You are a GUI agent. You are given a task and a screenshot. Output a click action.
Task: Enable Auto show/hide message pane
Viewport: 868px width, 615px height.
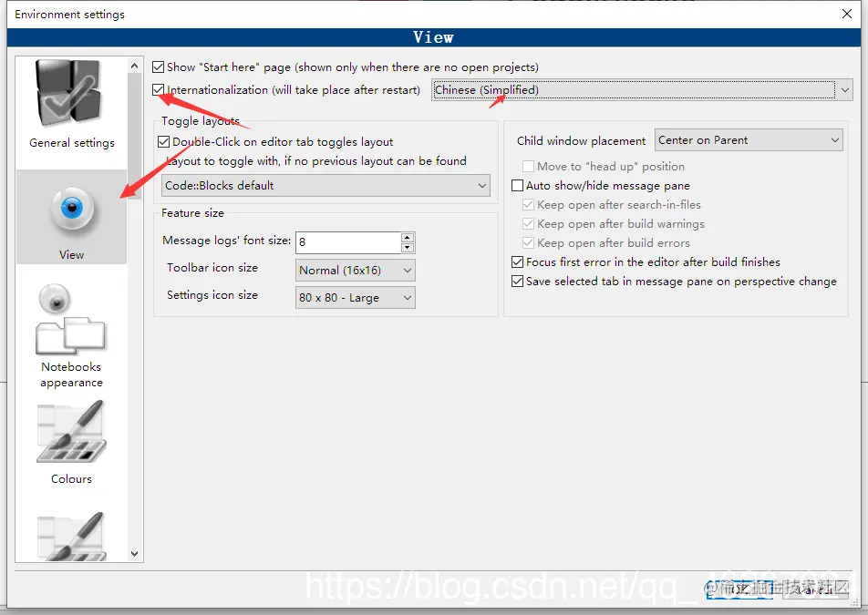(518, 185)
